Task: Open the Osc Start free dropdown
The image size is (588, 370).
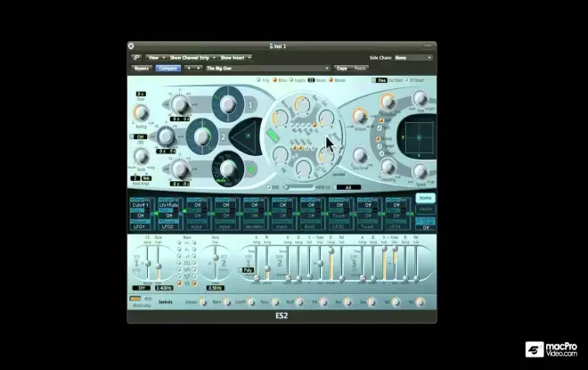Action: pyautogui.click(x=380, y=80)
